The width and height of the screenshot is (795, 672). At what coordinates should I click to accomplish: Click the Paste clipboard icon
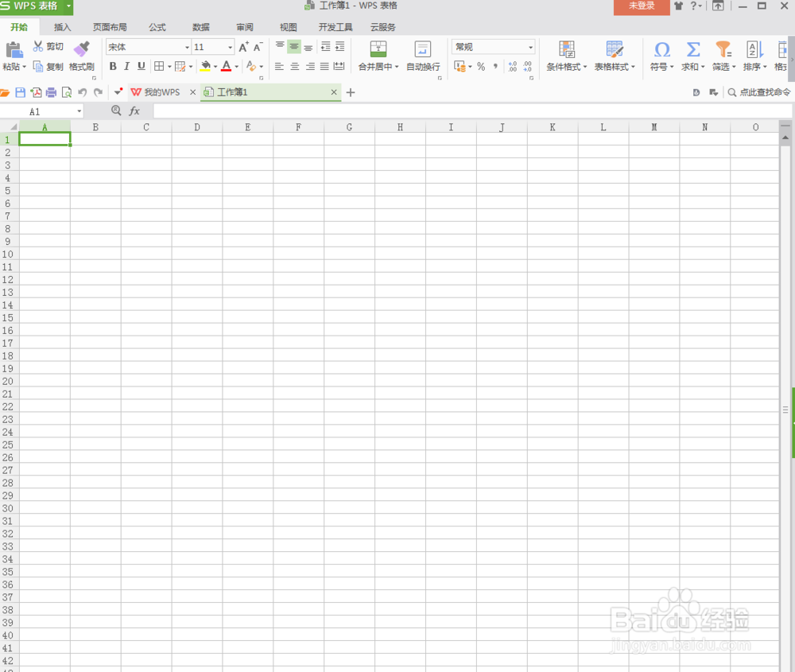(x=14, y=50)
